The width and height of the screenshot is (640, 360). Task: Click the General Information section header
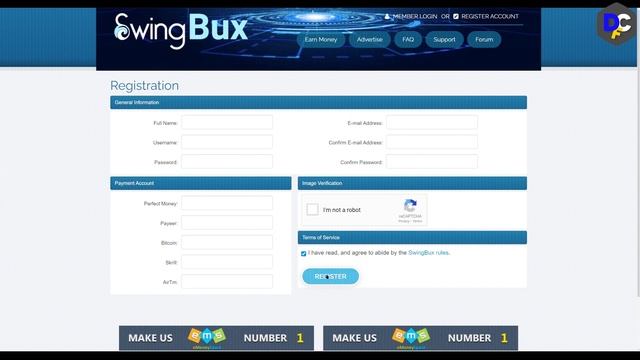pos(318,102)
